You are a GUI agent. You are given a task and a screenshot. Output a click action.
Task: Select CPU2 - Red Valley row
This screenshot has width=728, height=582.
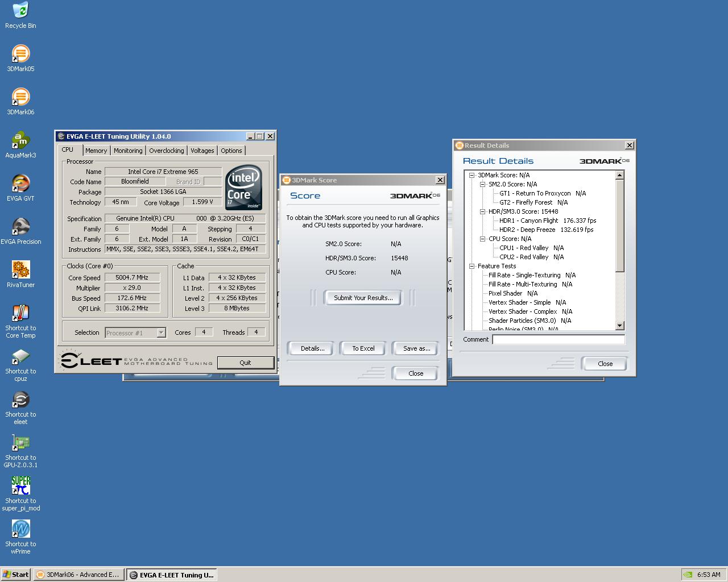coord(532,257)
